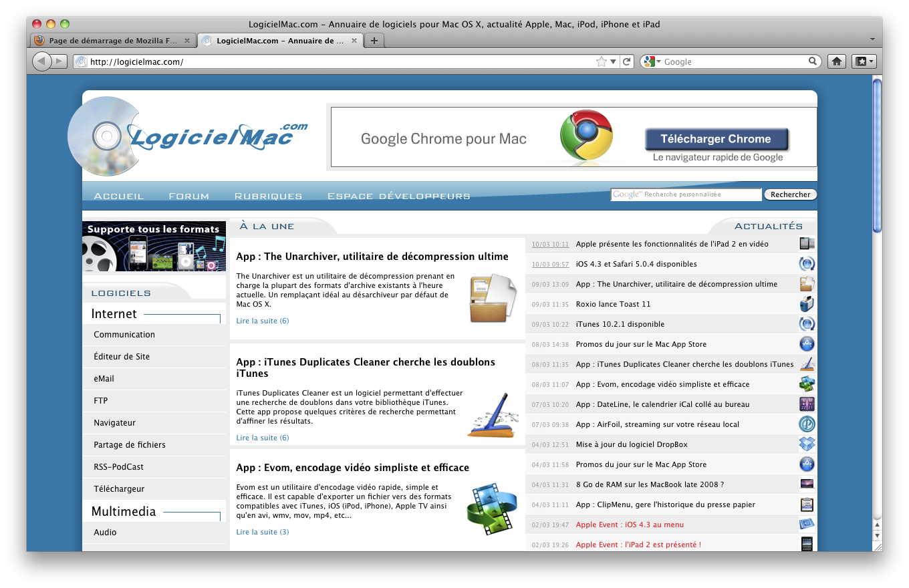Open Communication category in sidebar
This screenshot has height=588, width=909.
pyautogui.click(x=154, y=335)
